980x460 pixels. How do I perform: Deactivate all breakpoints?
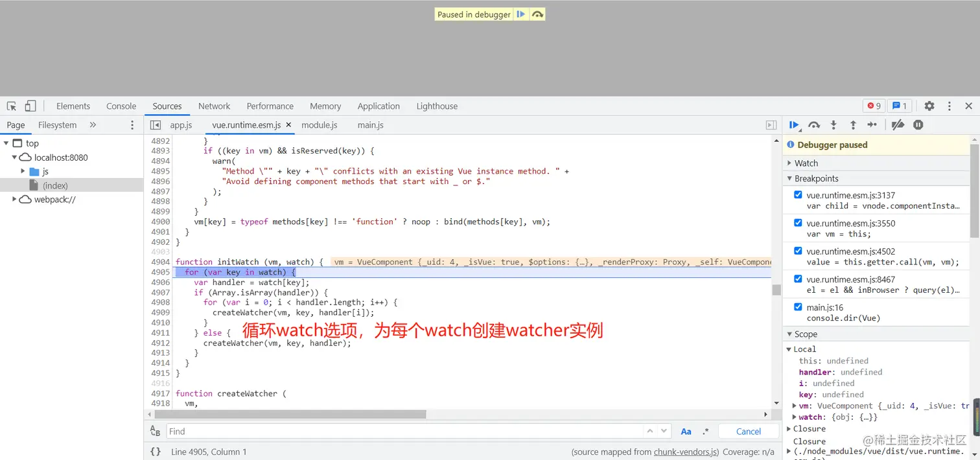point(898,125)
